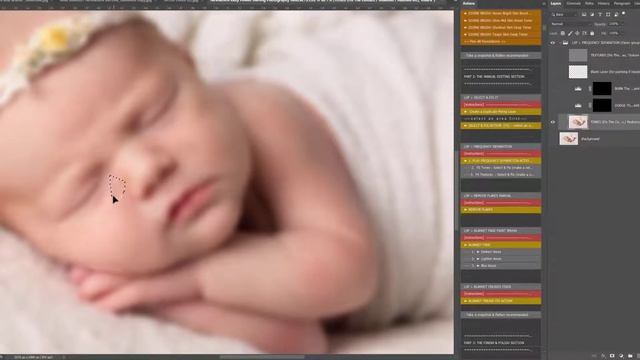The image size is (640, 360).
Task: Select BLANKET CREASE FIX ACTION
Action: [x=501, y=301]
